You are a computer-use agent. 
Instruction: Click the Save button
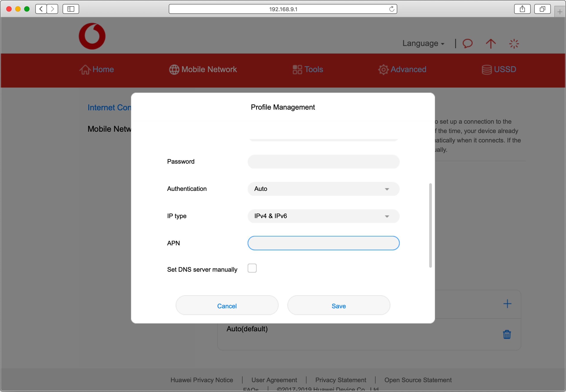coord(339,306)
